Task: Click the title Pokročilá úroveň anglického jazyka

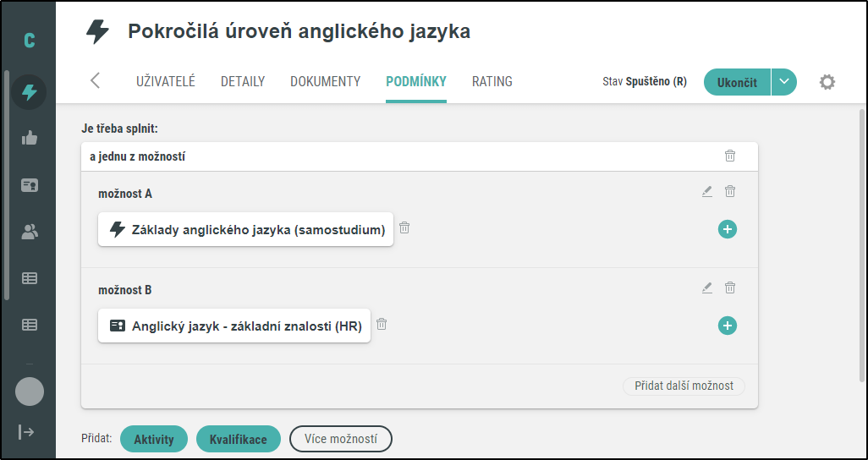Action: click(x=299, y=31)
